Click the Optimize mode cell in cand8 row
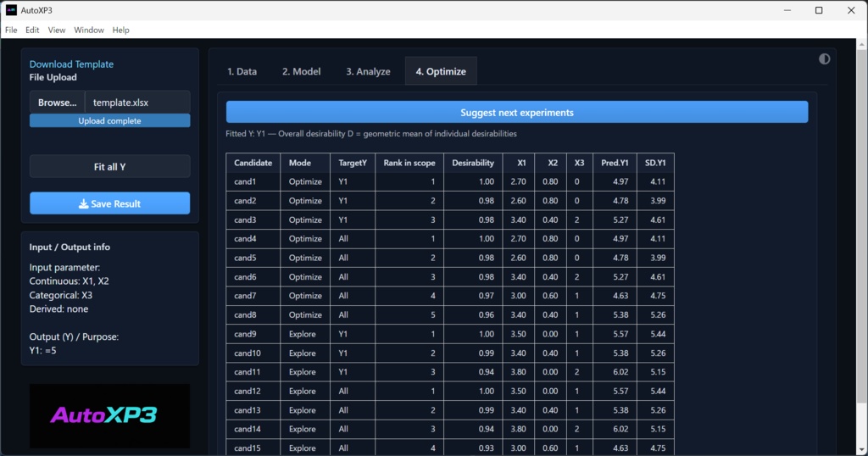The image size is (868, 456). pyautogui.click(x=305, y=314)
